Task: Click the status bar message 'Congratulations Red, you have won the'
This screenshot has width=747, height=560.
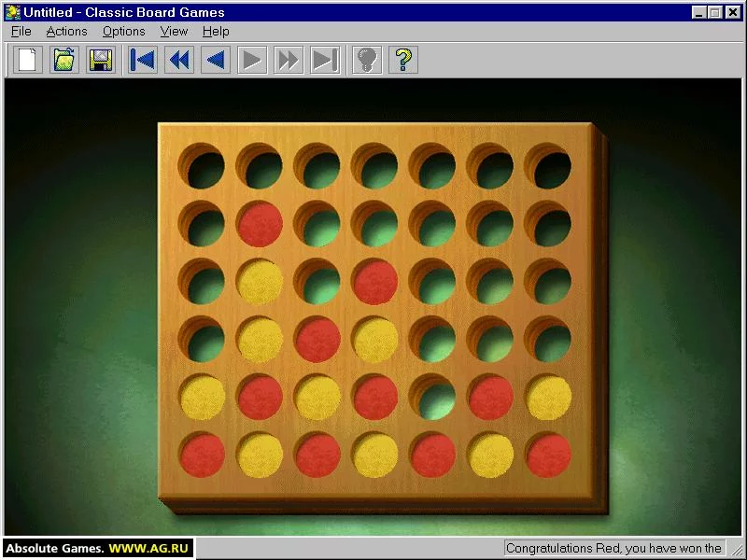Action: 613,548
